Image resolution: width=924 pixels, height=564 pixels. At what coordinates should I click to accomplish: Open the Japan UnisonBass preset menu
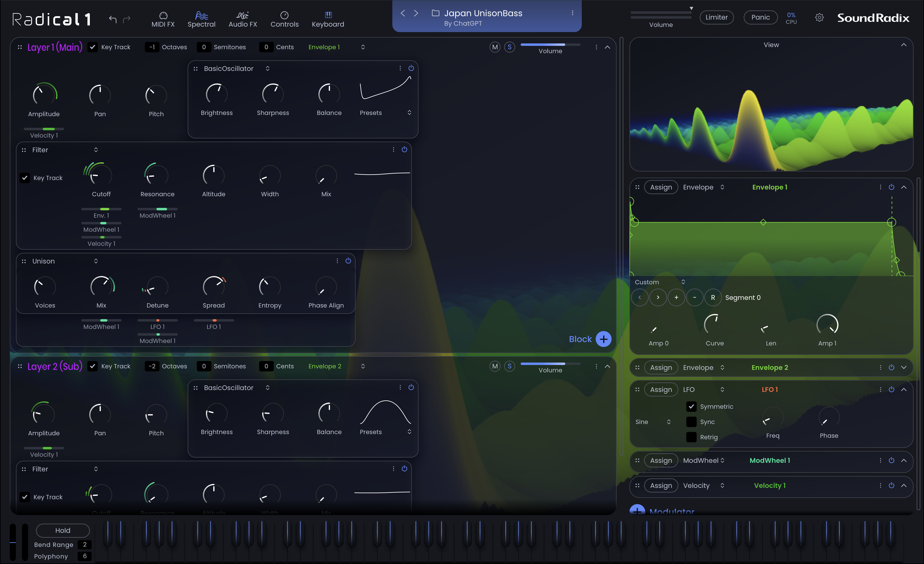coord(572,13)
